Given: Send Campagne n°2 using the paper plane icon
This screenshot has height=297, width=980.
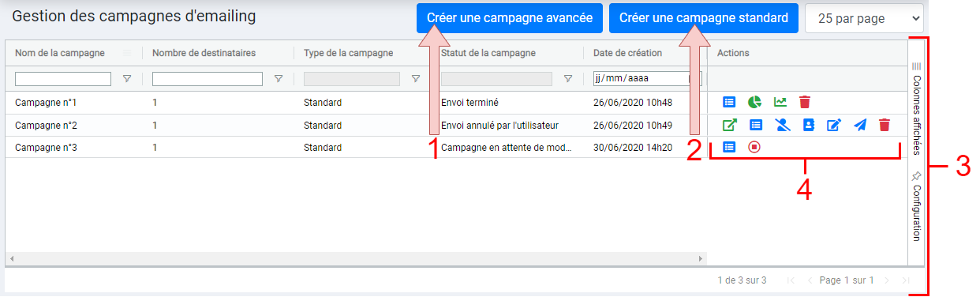Looking at the screenshot, I should [x=859, y=125].
